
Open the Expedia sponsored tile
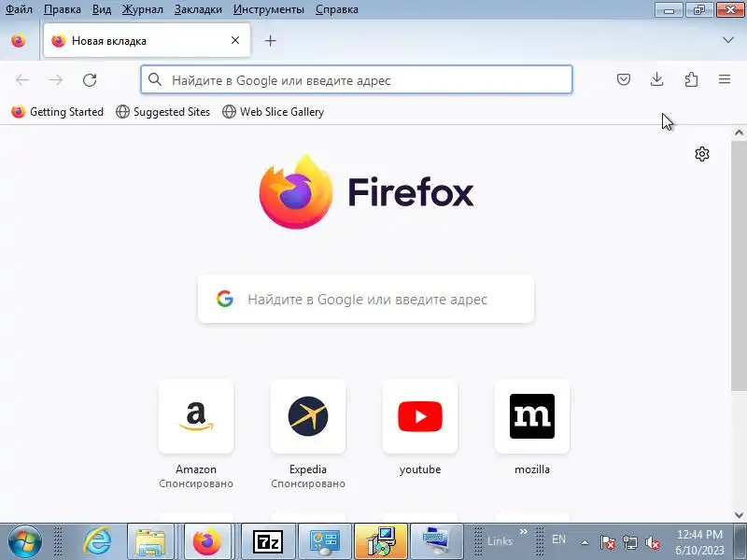pos(308,416)
